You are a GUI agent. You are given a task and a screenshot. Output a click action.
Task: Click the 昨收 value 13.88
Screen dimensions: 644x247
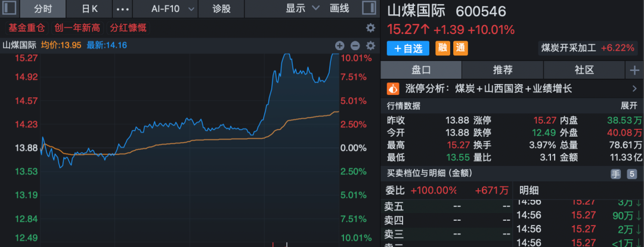(457, 121)
